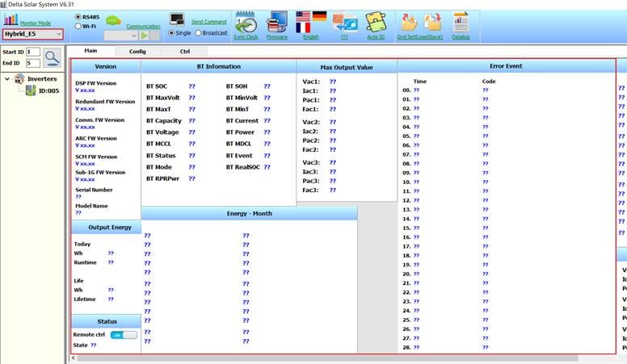The height and width of the screenshot is (364, 627).
Task: Click the BT SOC label
Action: coord(157,86)
